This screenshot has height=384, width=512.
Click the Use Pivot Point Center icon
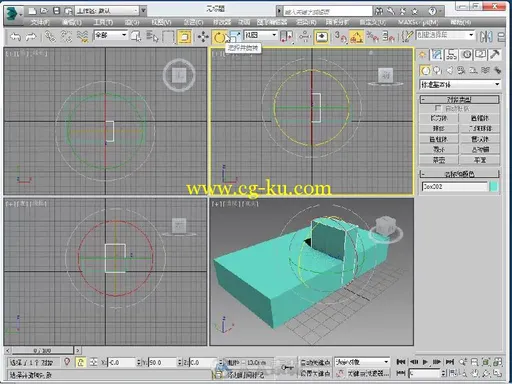click(287, 36)
